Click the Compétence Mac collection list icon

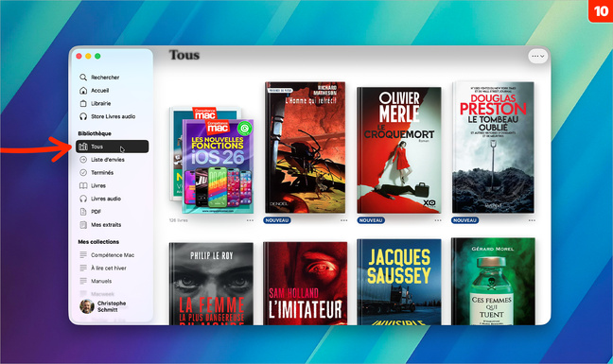83,255
